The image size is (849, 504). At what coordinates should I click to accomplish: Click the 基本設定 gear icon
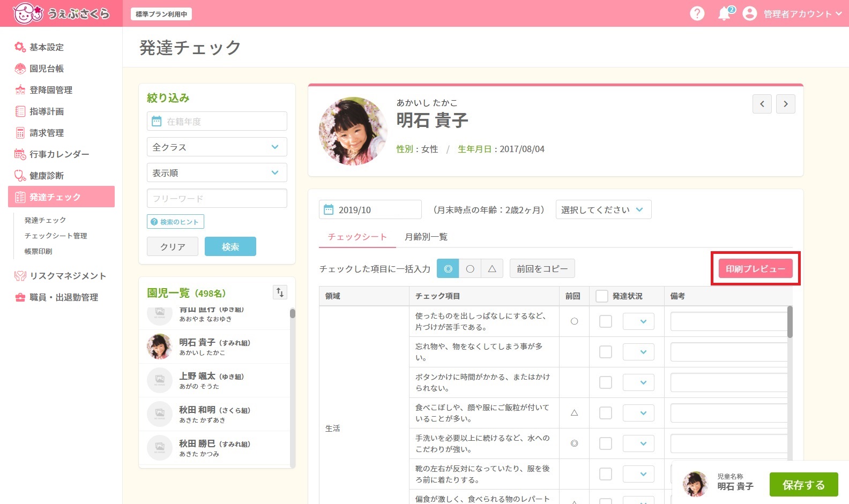20,47
